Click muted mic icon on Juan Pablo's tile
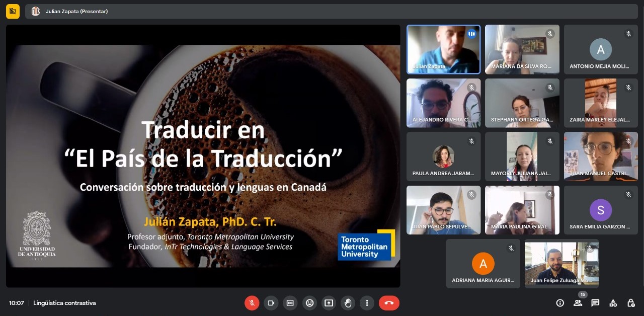 (471, 195)
